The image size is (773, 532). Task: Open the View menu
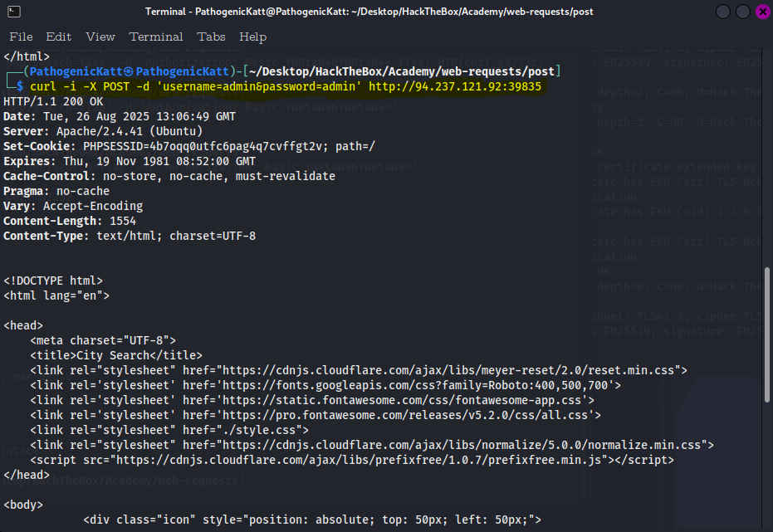pyautogui.click(x=100, y=37)
